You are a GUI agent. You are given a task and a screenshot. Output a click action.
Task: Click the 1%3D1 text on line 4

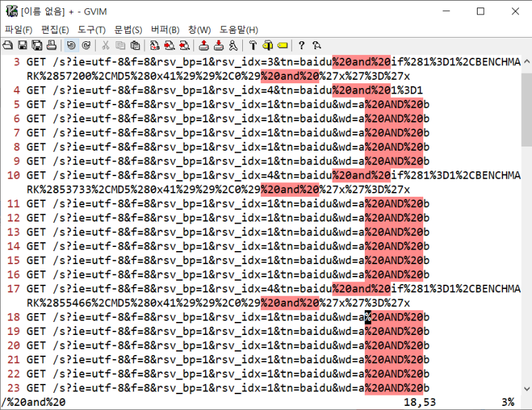pyautogui.click(x=407, y=90)
